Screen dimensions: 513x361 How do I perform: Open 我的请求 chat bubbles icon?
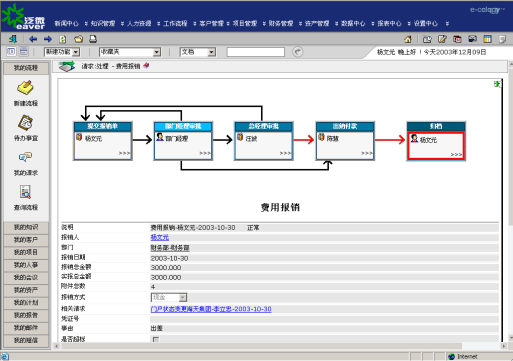[x=25, y=157]
